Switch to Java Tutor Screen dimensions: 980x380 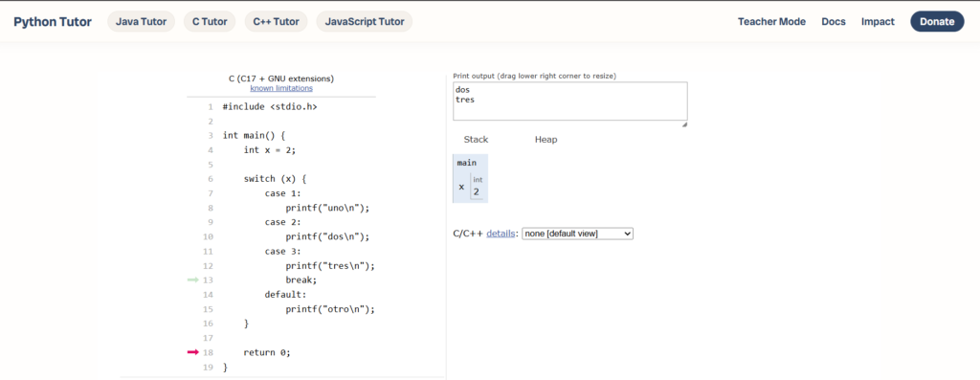tap(142, 22)
